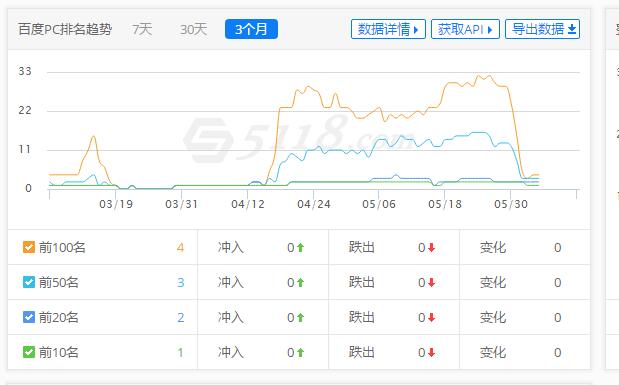Viewport: 619px width, 385px height.
Task: Click 冲入 label in 前100名 row
Action: point(231,248)
